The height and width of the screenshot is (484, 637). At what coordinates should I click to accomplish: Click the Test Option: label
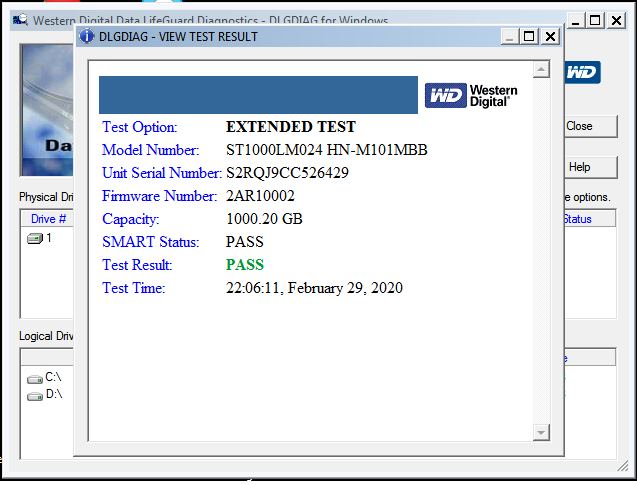coord(140,127)
